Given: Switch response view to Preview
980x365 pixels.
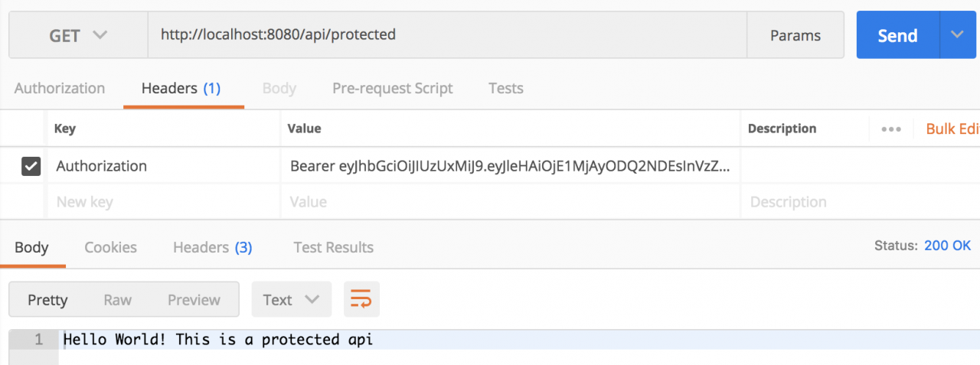Looking at the screenshot, I should pos(194,300).
